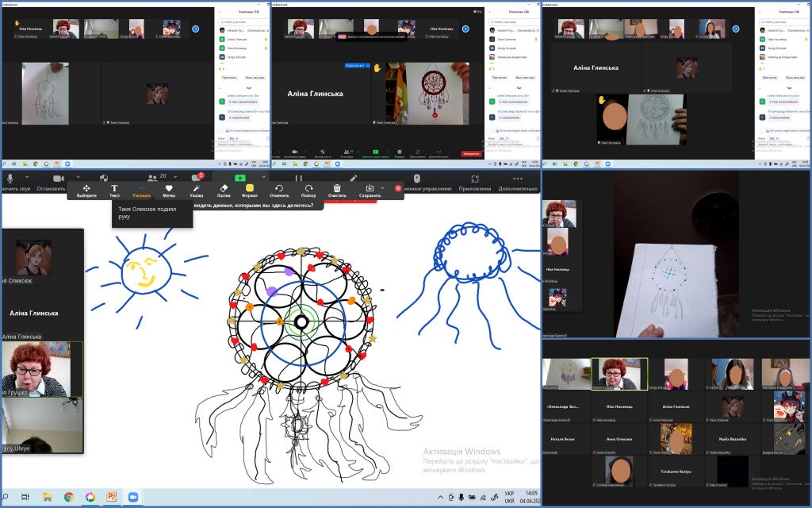Image resolution: width=812 pixels, height=508 pixels.
Task: Select the Указка spotlight tool
Action: pyautogui.click(x=197, y=190)
